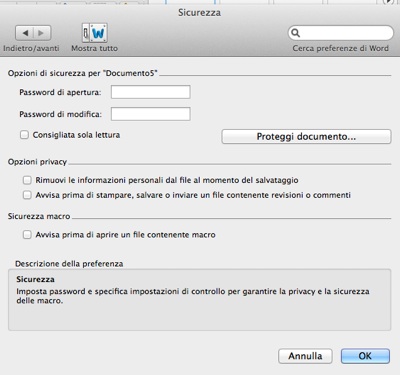Click the Password di apertura field
The height and width of the screenshot is (375, 400).
click(151, 92)
